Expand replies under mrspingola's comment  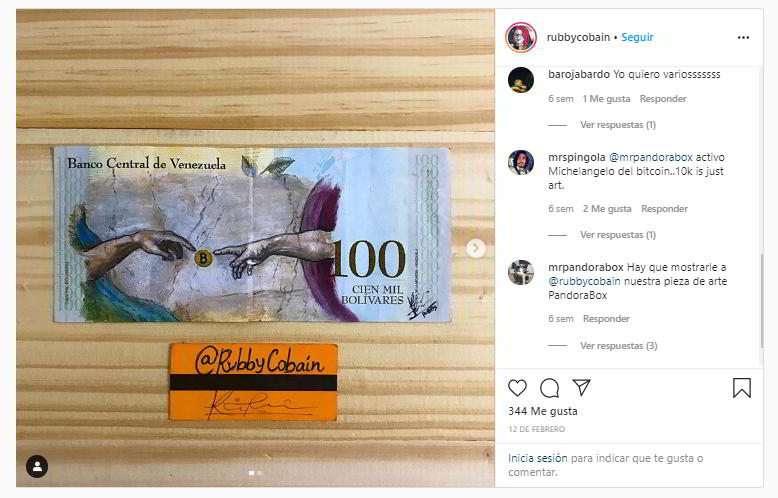(x=618, y=235)
